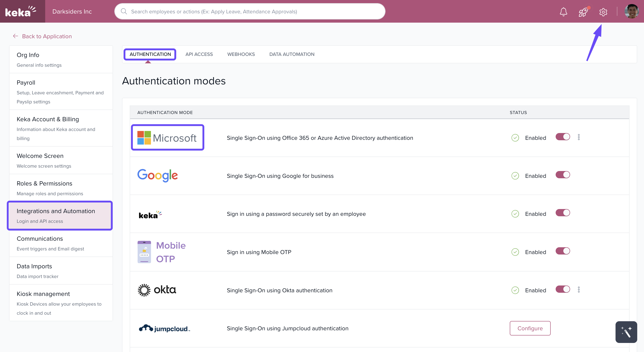Viewport: 644px width, 352px height.
Task: Open options menu for Okta authentication
Action: point(579,290)
